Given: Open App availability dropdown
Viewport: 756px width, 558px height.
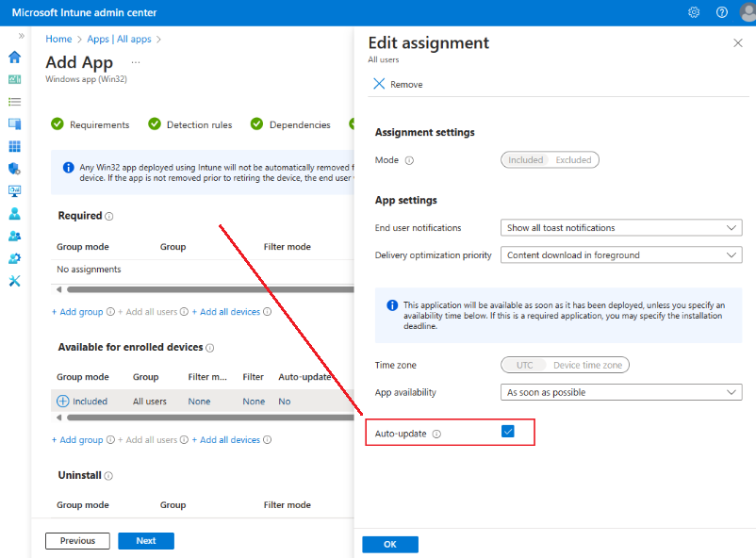Looking at the screenshot, I should point(621,392).
